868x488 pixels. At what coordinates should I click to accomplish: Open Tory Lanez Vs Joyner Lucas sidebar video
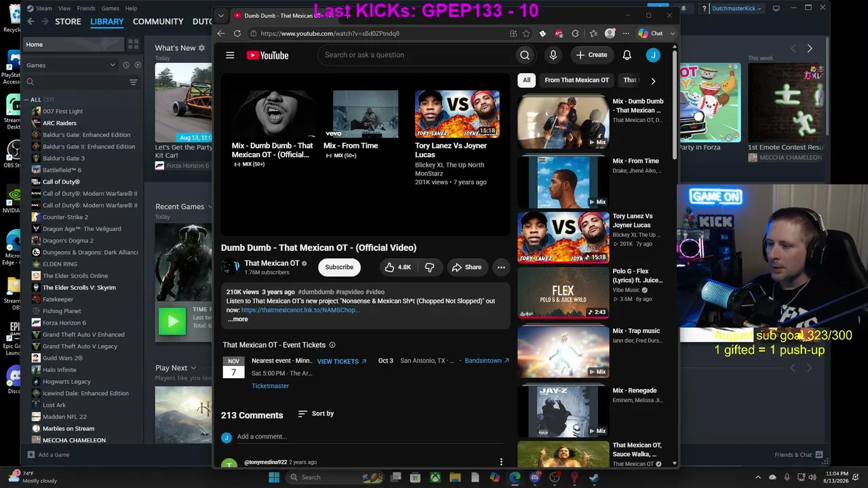[563, 237]
